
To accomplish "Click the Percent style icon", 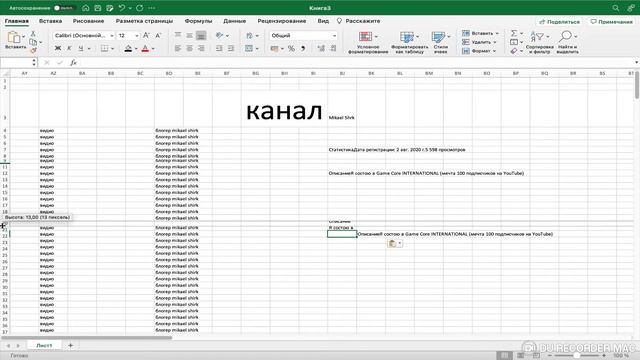I will point(291,49).
